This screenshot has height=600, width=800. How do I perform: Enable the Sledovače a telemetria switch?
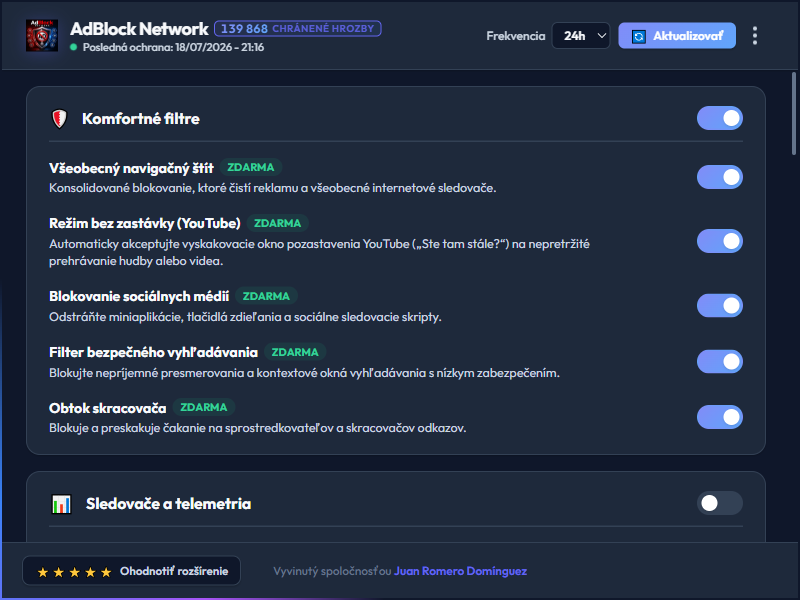pyautogui.click(x=719, y=503)
